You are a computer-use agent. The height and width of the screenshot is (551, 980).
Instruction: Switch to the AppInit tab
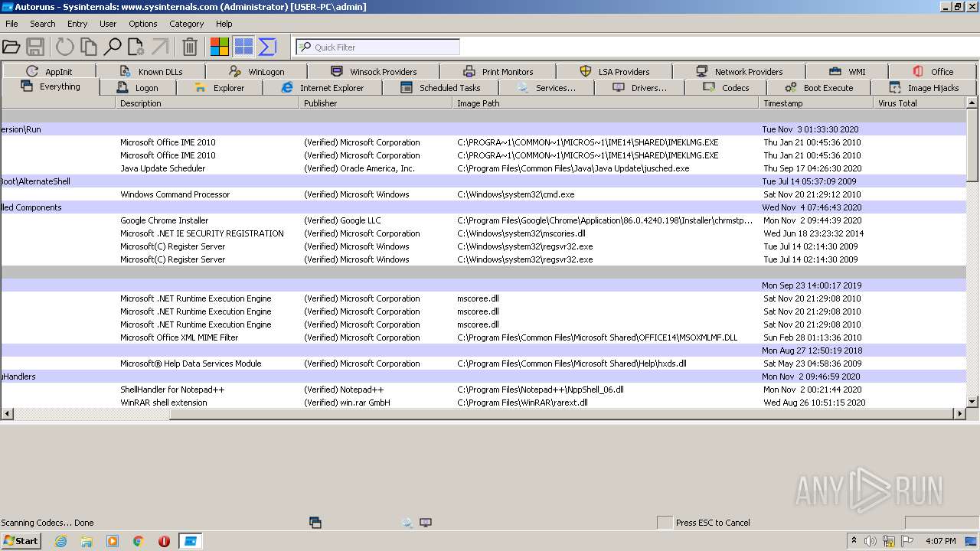[49, 71]
